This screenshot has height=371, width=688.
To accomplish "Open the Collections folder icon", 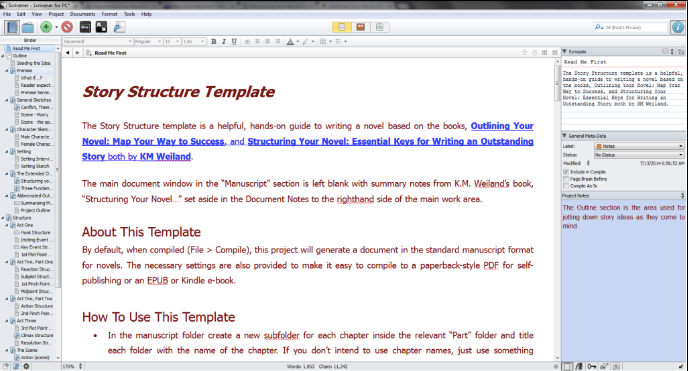I will [28, 27].
